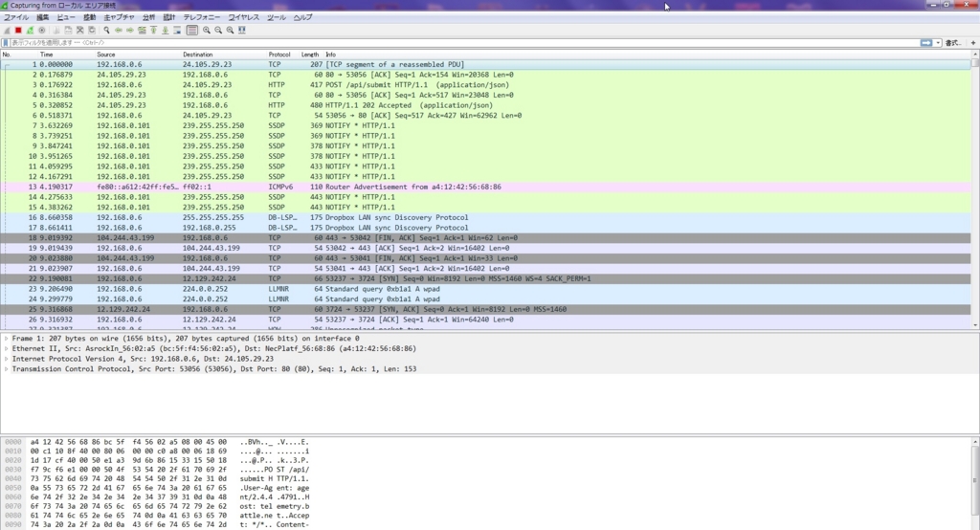Open the キャプチャ menu
Image resolution: width=980 pixels, height=530 pixels.
coord(119,17)
